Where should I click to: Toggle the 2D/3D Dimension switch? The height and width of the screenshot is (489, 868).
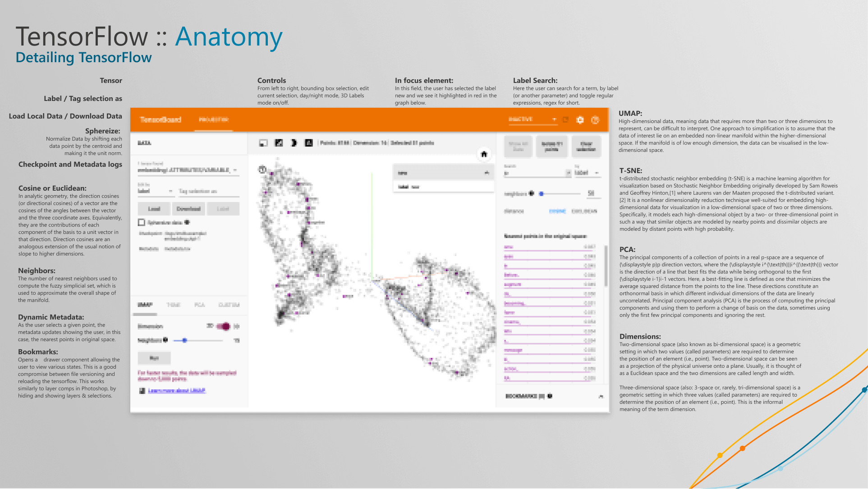(224, 326)
